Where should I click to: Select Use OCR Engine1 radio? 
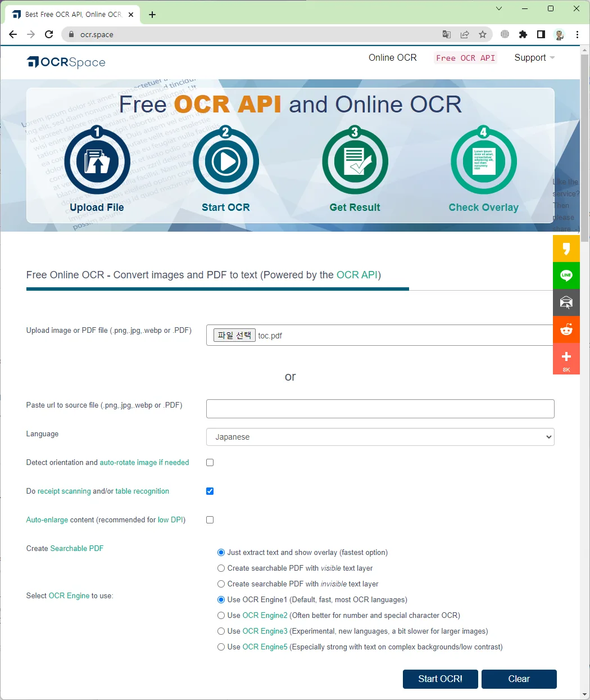221,599
